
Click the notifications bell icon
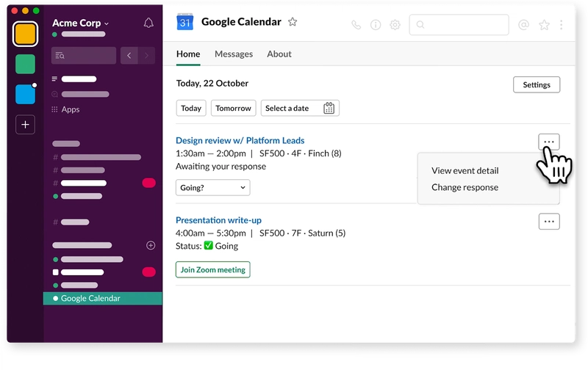point(148,23)
